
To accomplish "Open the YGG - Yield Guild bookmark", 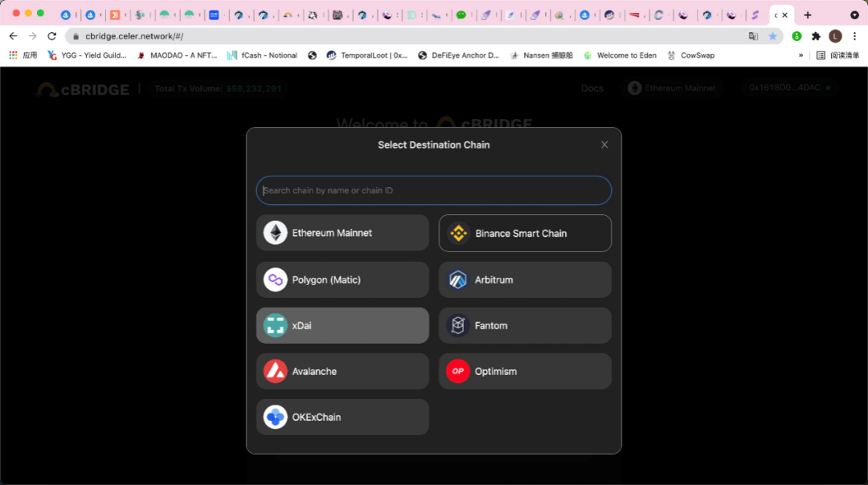I will (x=87, y=55).
